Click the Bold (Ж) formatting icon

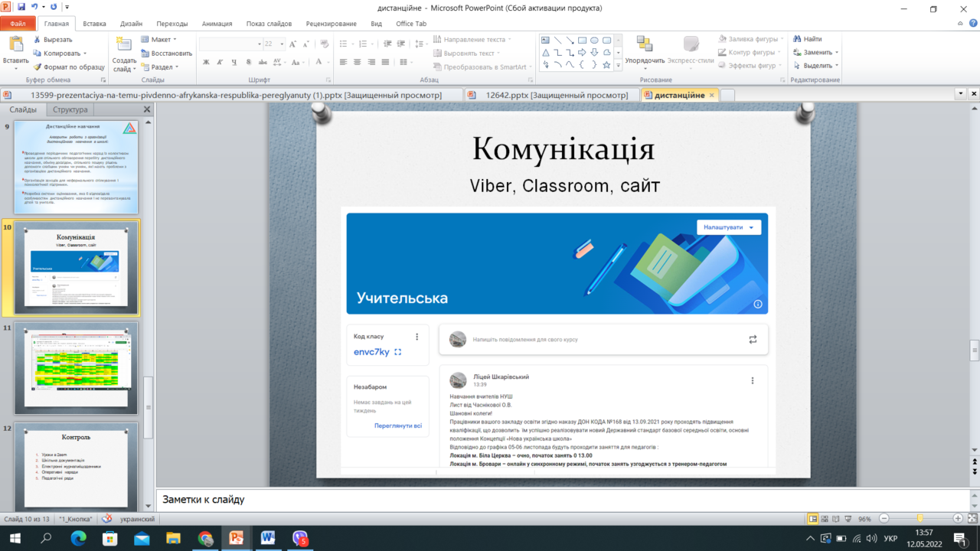point(205,62)
